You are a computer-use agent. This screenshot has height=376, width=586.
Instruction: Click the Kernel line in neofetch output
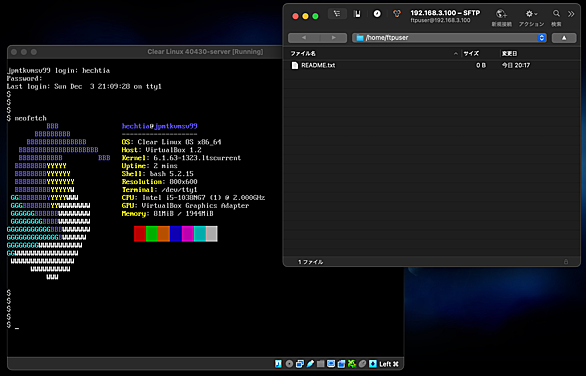(181, 158)
